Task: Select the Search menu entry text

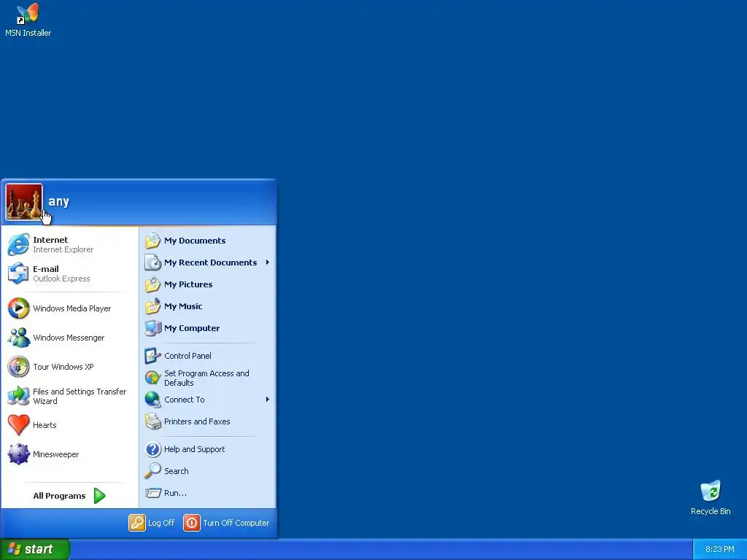Action: coord(177,471)
